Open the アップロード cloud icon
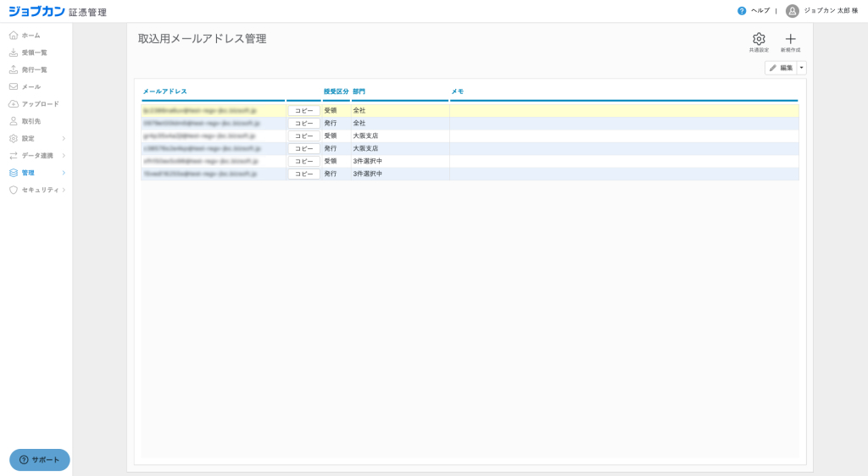Viewport: 868px width, 476px height. [x=14, y=104]
